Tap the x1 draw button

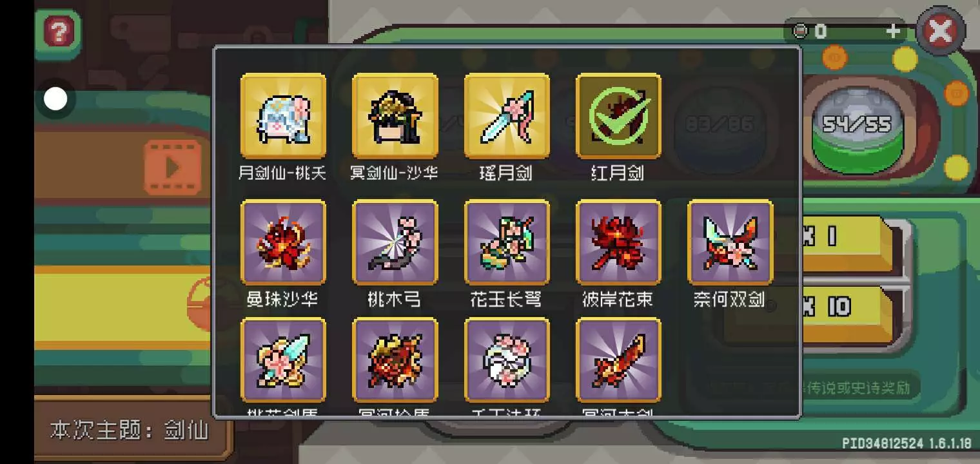846,240
